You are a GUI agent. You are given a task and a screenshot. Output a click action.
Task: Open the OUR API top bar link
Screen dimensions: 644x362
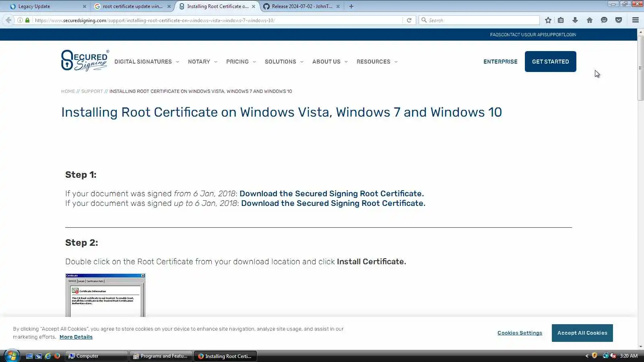tap(535, 35)
